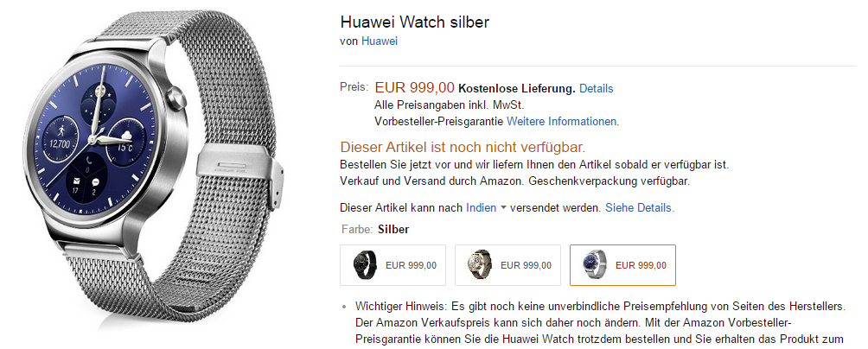Click the Details link next to free delivery
The image size is (868, 349).
(597, 88)
